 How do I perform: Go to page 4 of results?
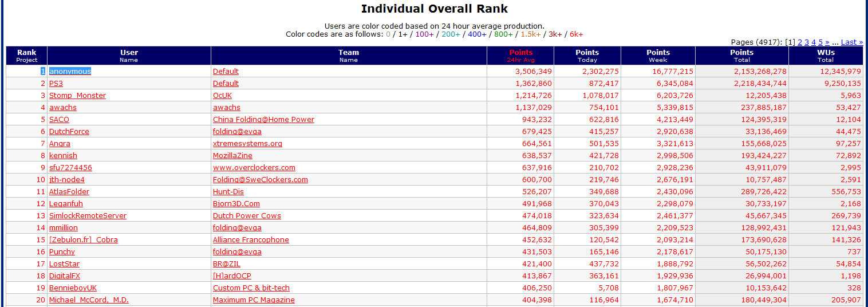pos(814,42)
